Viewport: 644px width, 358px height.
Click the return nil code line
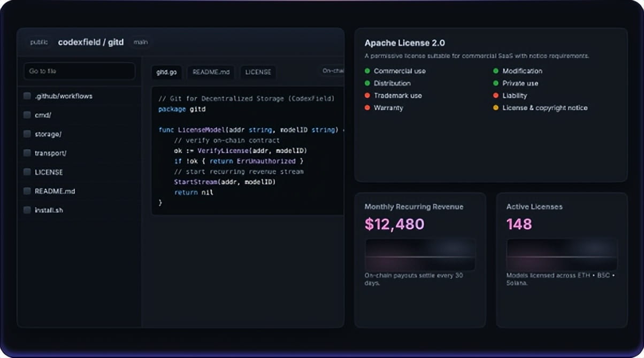pos(194,192)
